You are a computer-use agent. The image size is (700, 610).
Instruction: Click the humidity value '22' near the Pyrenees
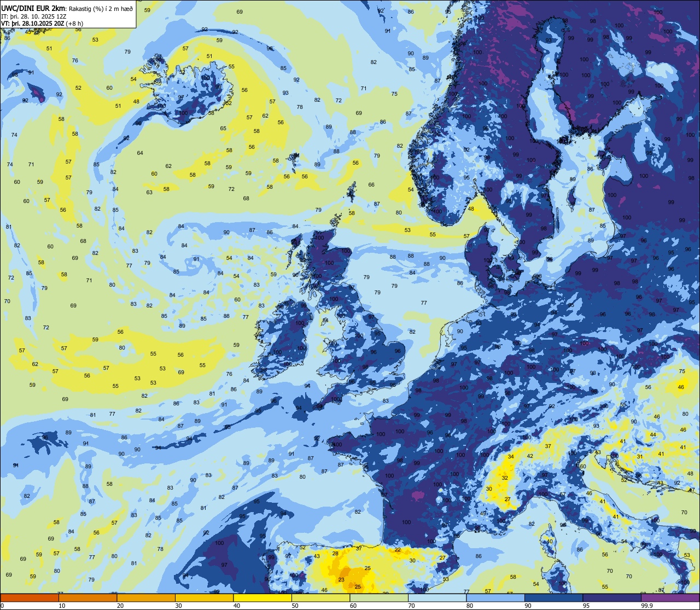click(398, 550)
